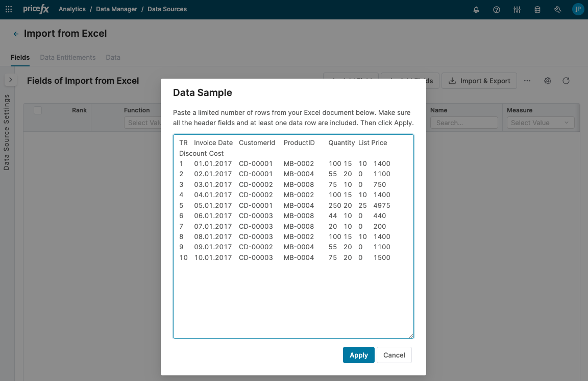The width and height of the screenshot is (588, 381).
Task: Refresh the fields table
Action: click(566, 81)
